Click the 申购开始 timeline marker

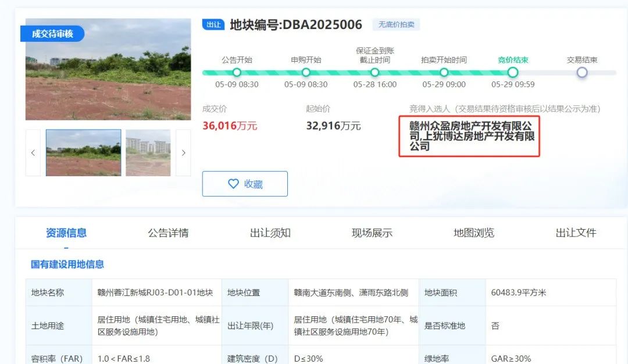[306, 73]
